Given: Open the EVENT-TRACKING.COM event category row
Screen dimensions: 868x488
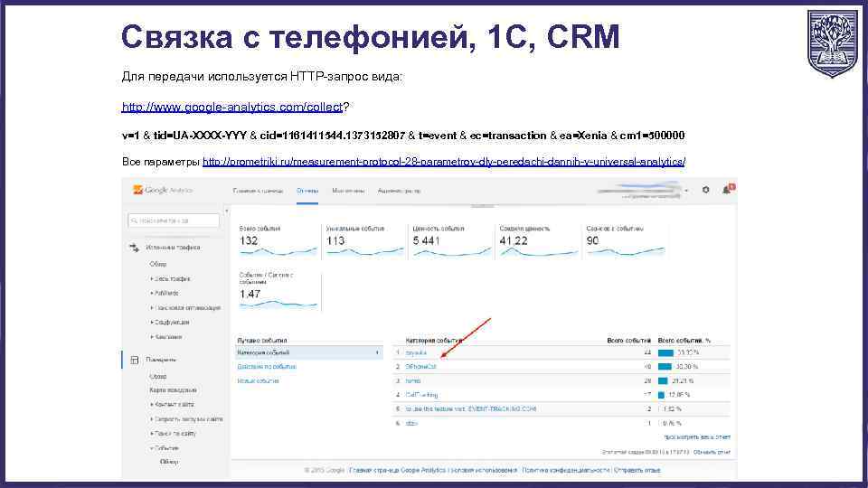Looking at the screenshot, I should [561, 409].
